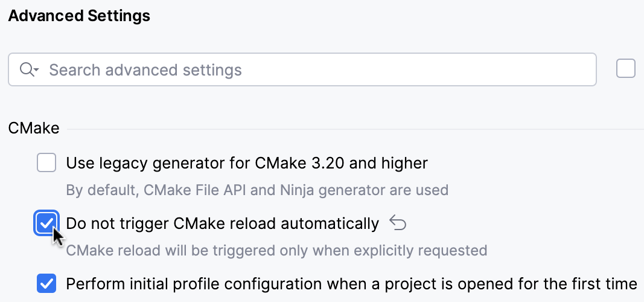Image resolution: width=644 pixels, height=302 pixels.
Task: Click the 'Use legacy generator for CMake' label
Action: 247,162
